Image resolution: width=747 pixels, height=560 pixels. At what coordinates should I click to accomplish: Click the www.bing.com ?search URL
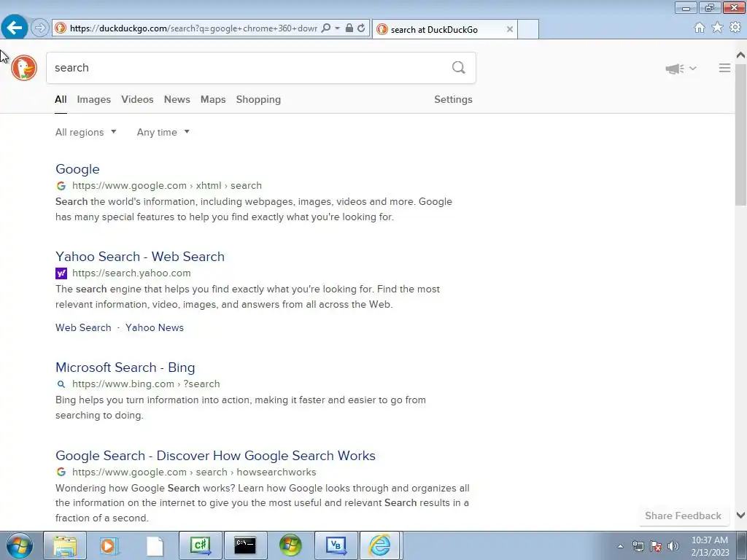146,384
